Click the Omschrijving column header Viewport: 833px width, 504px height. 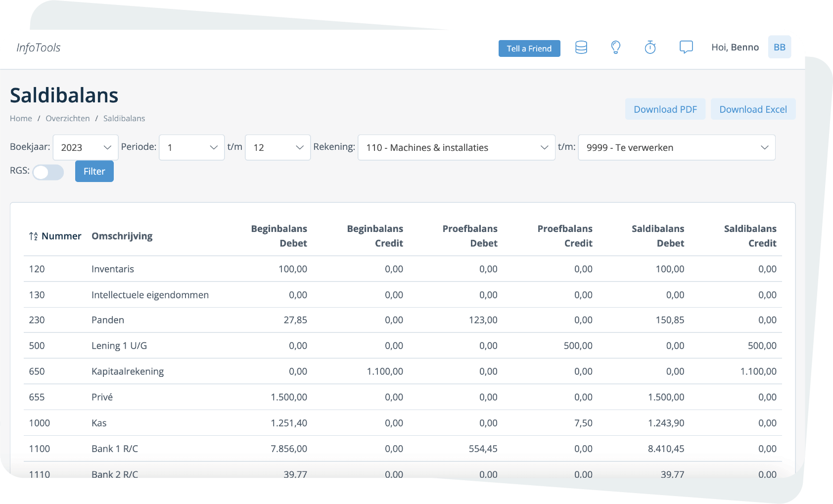[x=122, y=236]
